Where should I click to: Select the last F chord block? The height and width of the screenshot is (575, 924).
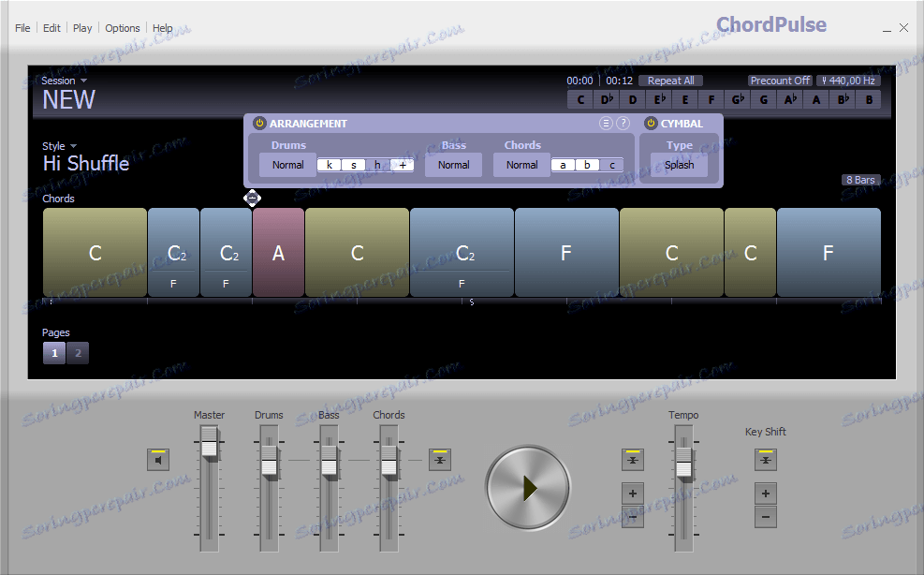(829, 252)
